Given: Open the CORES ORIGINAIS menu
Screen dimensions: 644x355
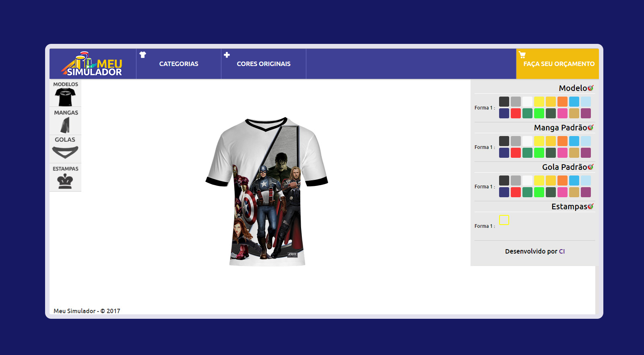Looking at the screenshot, I should 264,64.
